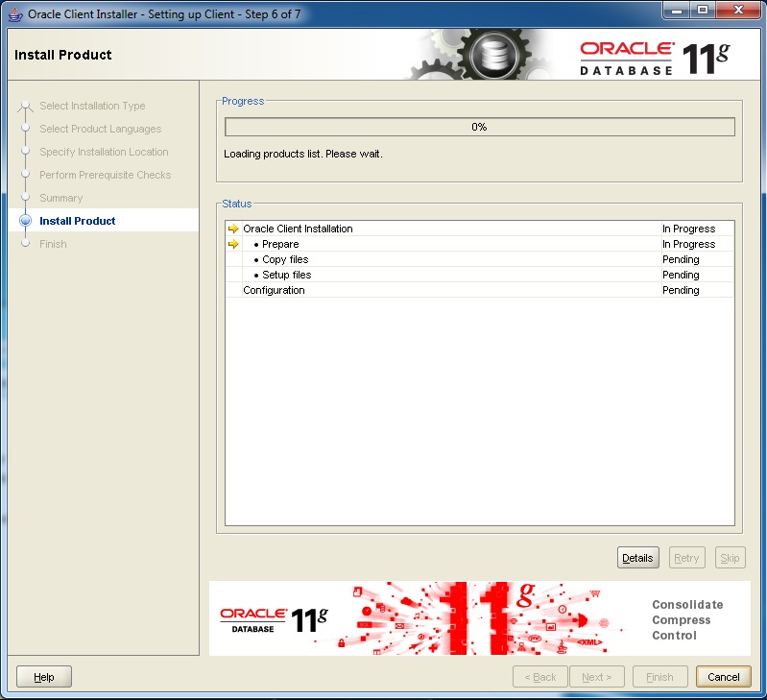Close the Oracle Client Installer window
This screenshot has width=767, height=700.
[x=738, y=11]
